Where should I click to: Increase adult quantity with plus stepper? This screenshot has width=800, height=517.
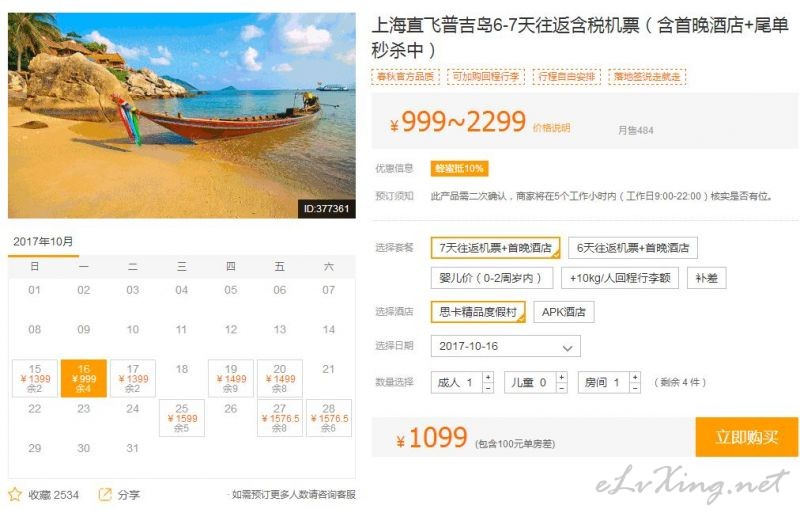click(488, 377)
